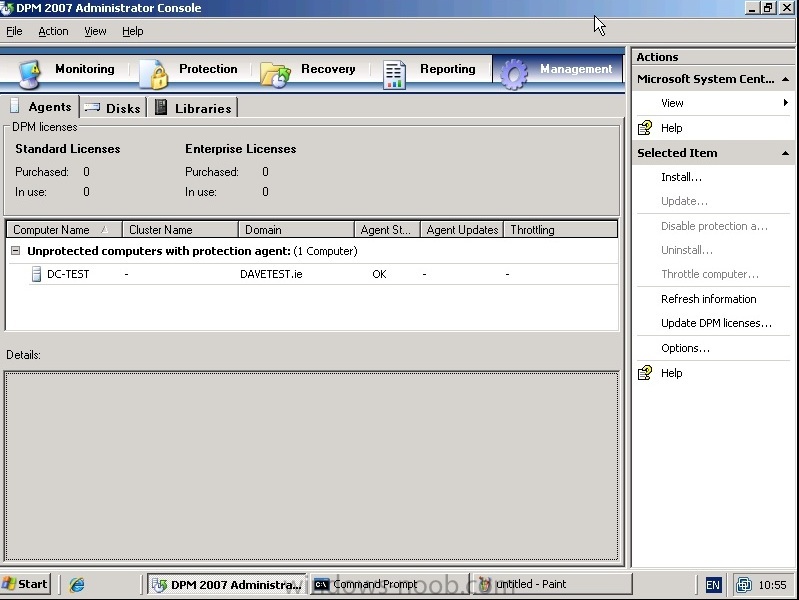
Task: Sort by the Cluster Name column
Action: click(x=180, y=229)
